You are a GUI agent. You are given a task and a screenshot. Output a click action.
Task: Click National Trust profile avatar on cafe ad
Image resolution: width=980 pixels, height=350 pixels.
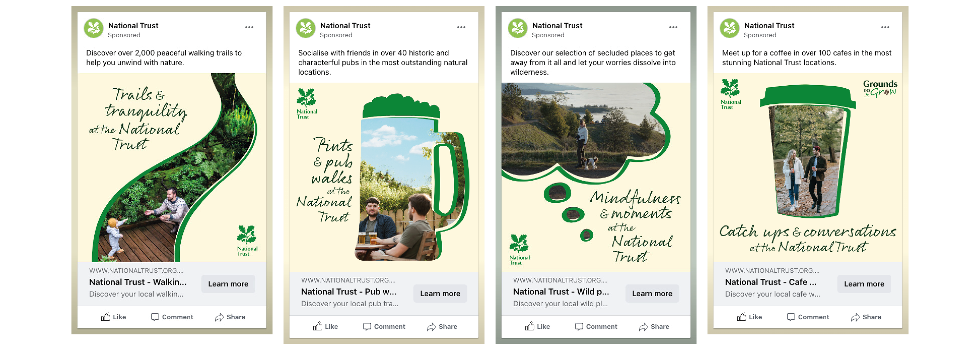click(729, 28)
